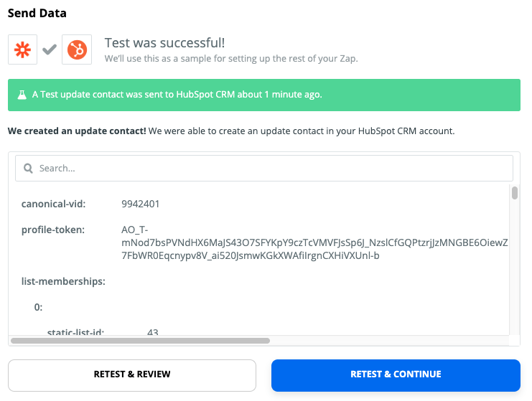Select the list-memberships entry
The height and width of the screenshot is (401, 532).
tap(63, 281)
